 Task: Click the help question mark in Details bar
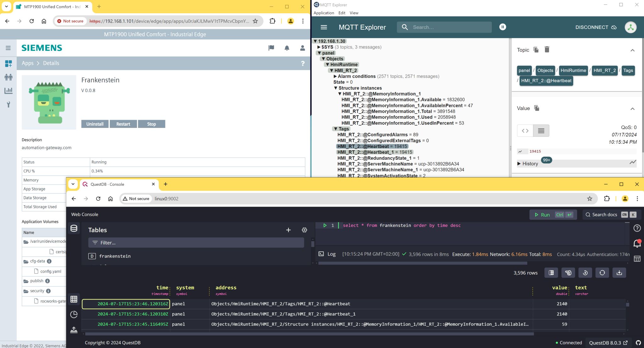[303, 64]
